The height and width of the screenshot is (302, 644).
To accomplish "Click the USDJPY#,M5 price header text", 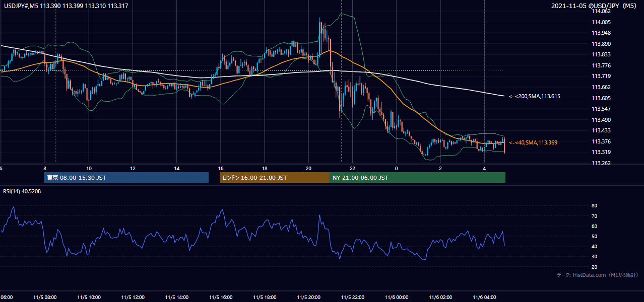I will point(66,6).
